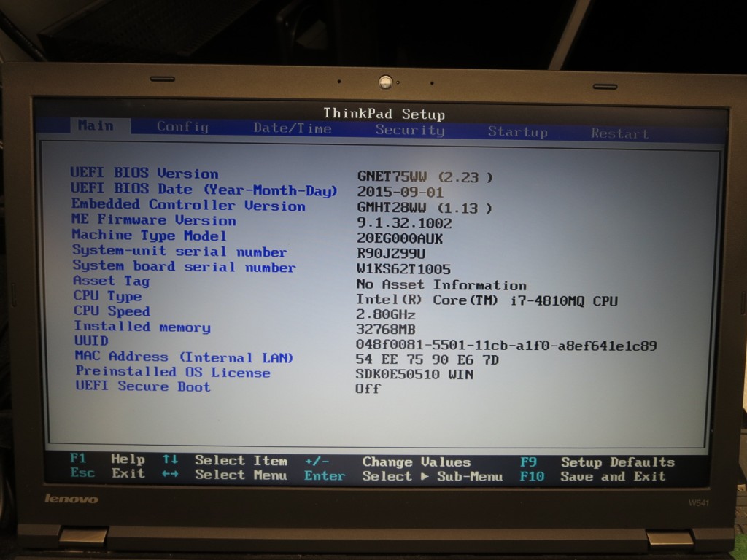Click the Setup Defaults label
This screenshot has width=747, height=560.
coord(618,462)
